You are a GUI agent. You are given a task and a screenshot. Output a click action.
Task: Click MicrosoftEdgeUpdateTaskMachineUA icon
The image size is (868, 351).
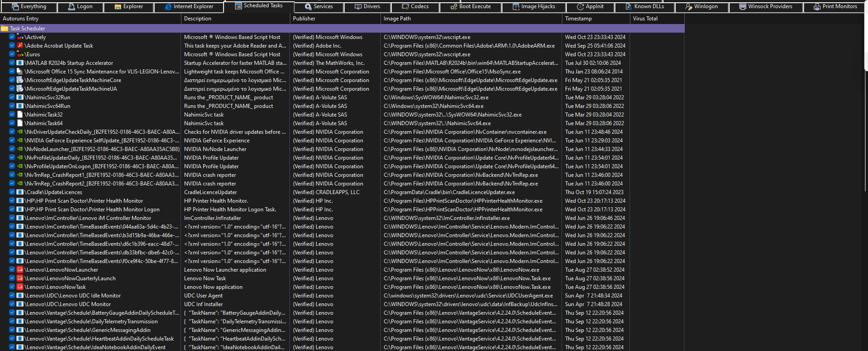(x=20, y=89)
